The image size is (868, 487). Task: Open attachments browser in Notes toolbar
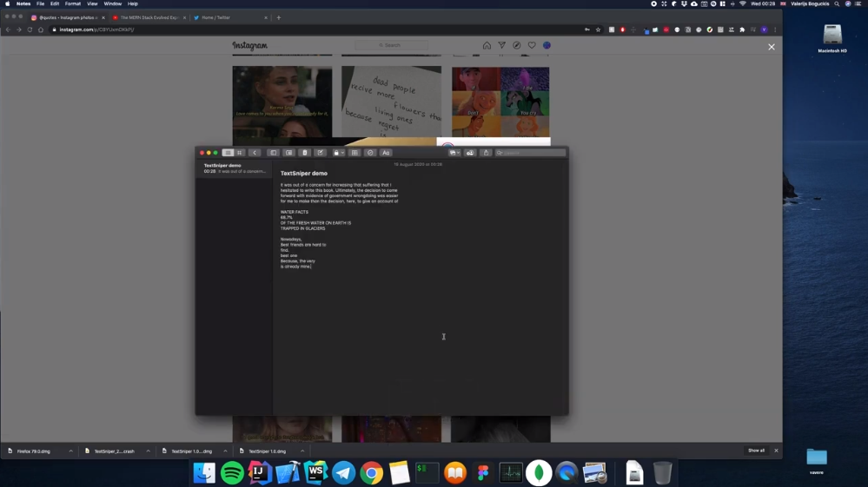288,153
